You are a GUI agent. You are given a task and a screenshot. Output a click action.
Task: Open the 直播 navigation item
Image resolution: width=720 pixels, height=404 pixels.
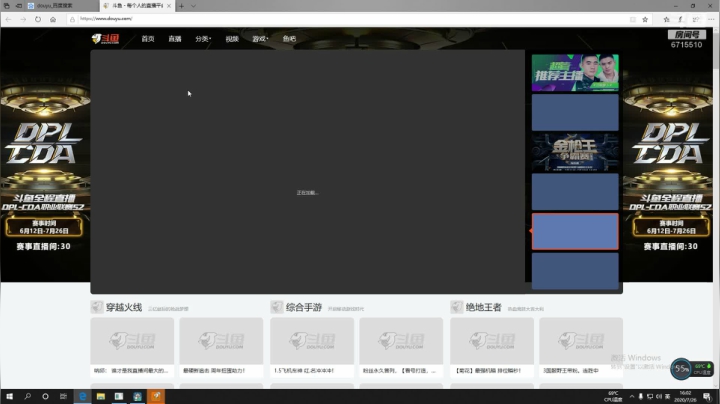(x=174, y=39)
